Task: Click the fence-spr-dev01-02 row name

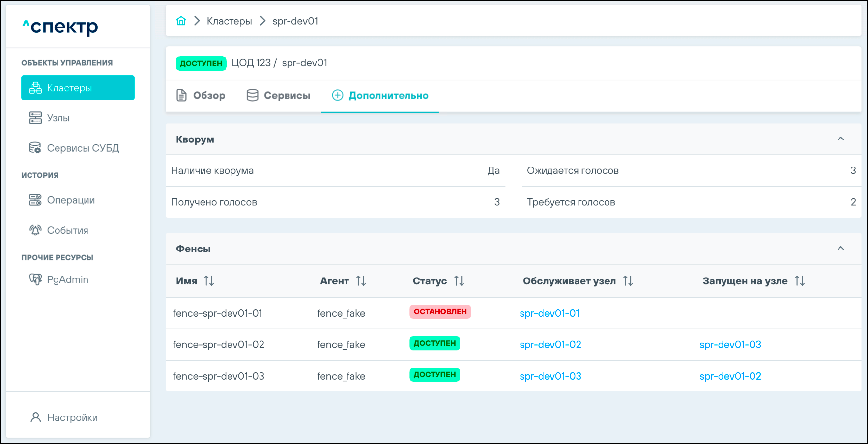Action: coord(218,345)
